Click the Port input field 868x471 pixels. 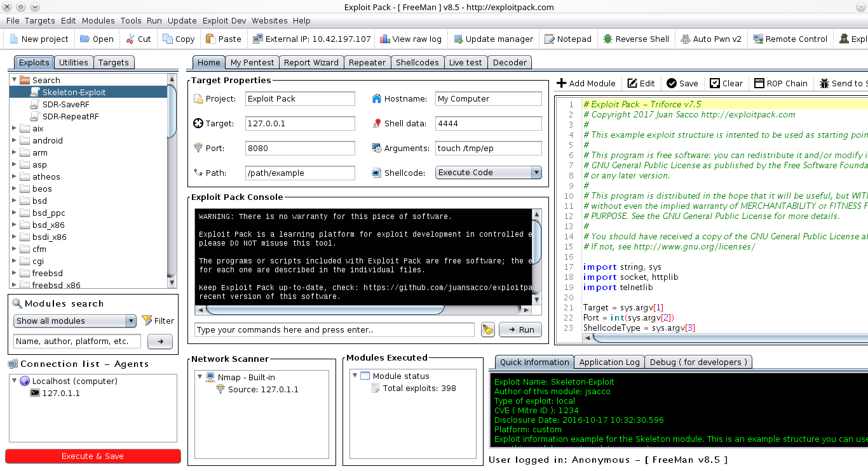tap(300, 148)
